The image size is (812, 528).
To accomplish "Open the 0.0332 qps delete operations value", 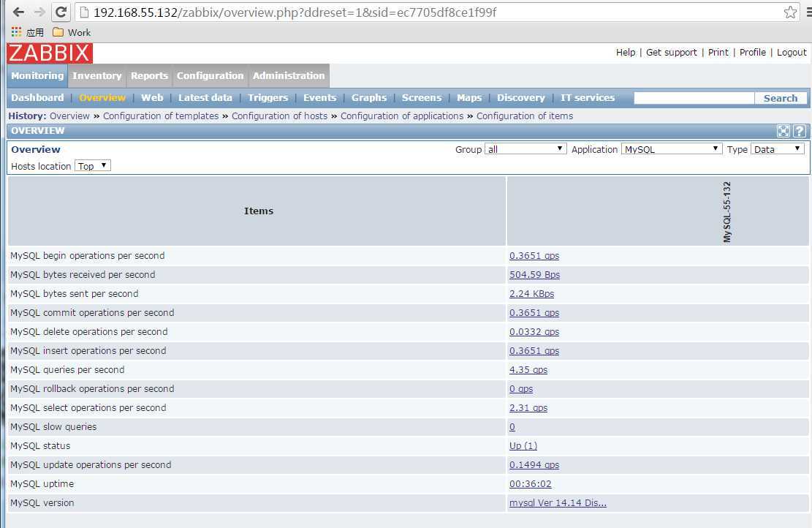I will coord(534,332).
